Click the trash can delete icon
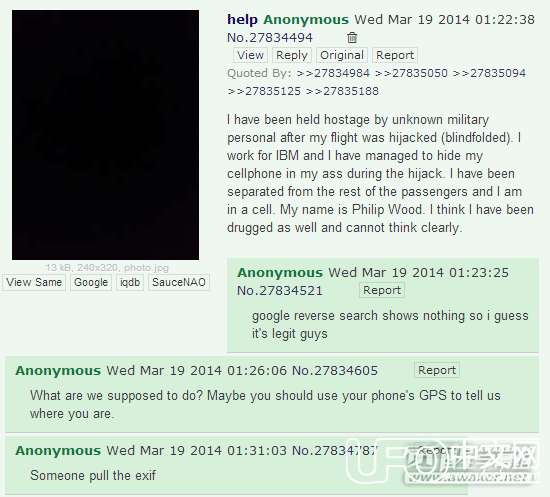Screen dimensions: 550x497 (x=352, y=38)
